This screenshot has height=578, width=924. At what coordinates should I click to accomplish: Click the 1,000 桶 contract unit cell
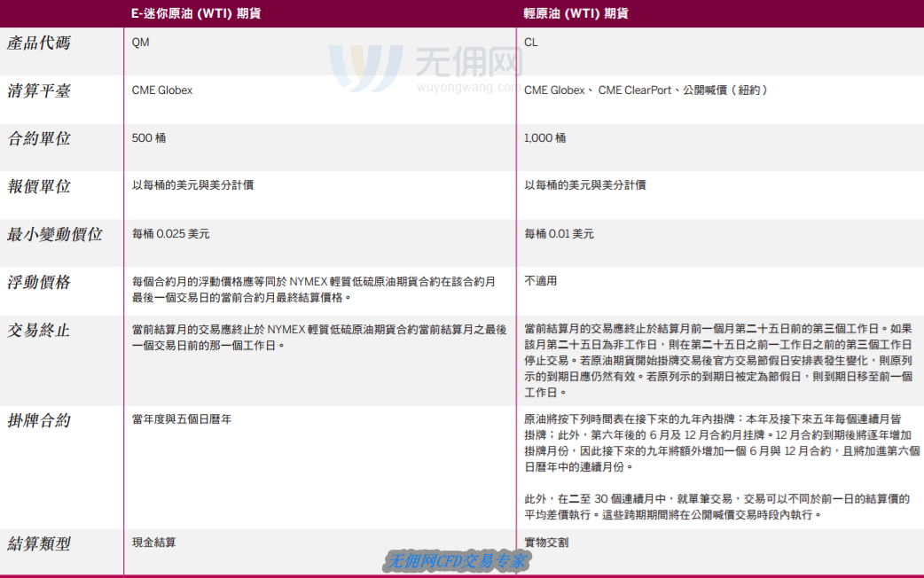click(x=544, y=138)
